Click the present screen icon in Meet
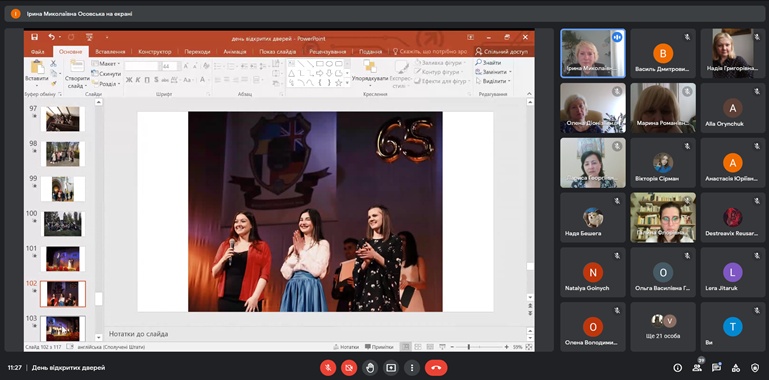Viewport: 769px width, 380px height. tap(391, 367)
